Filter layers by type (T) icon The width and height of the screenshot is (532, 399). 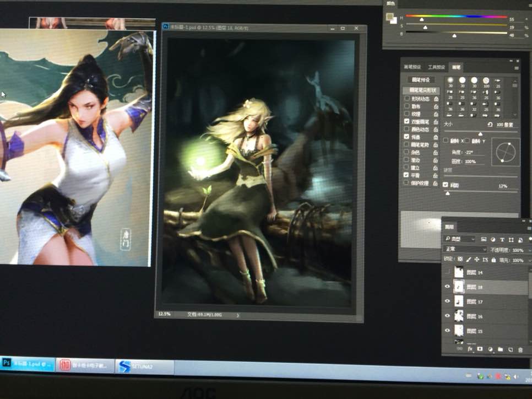point(502,239)
